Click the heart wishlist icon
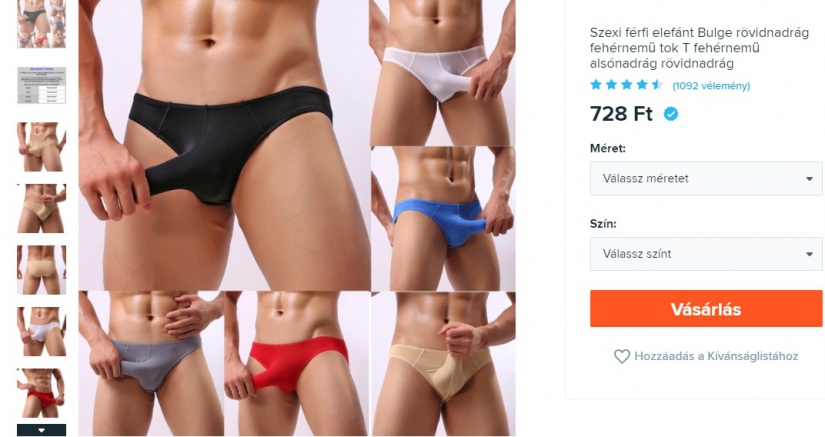The height and width of the screenshot is (437, 825). pos(622,357)
